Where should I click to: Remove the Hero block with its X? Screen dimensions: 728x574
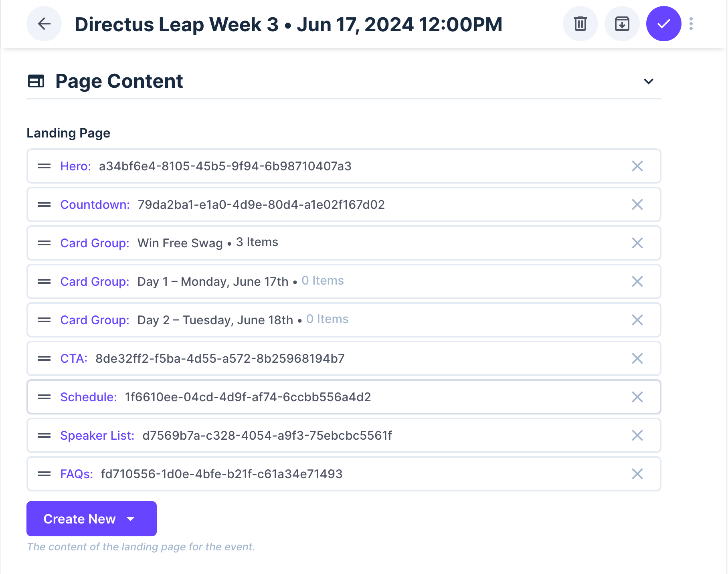click(637, 166)
